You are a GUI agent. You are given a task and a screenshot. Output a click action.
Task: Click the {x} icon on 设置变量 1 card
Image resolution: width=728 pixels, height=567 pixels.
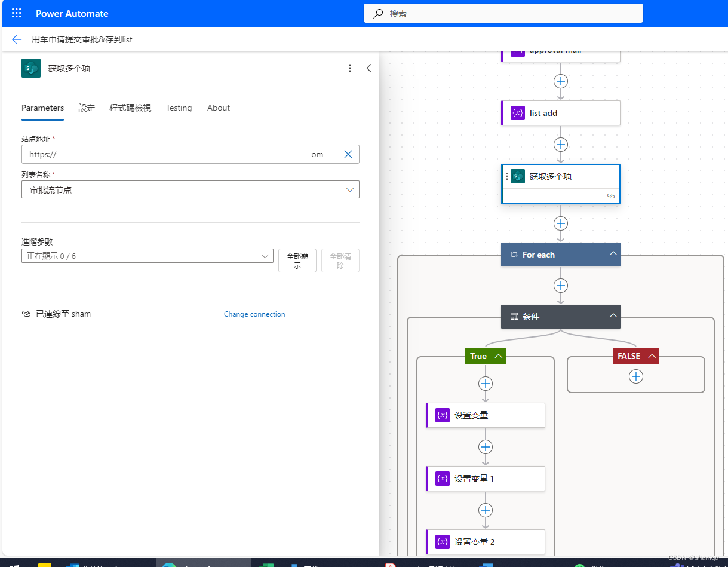442,479
